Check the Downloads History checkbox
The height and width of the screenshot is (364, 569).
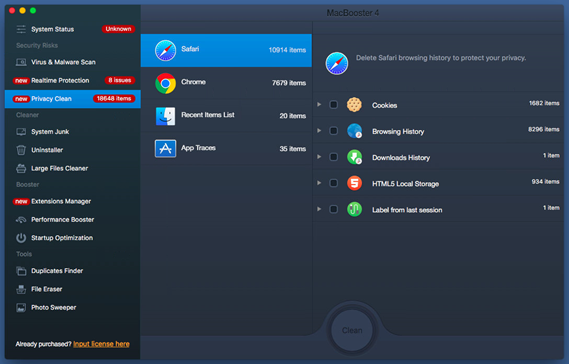[333, 157]
